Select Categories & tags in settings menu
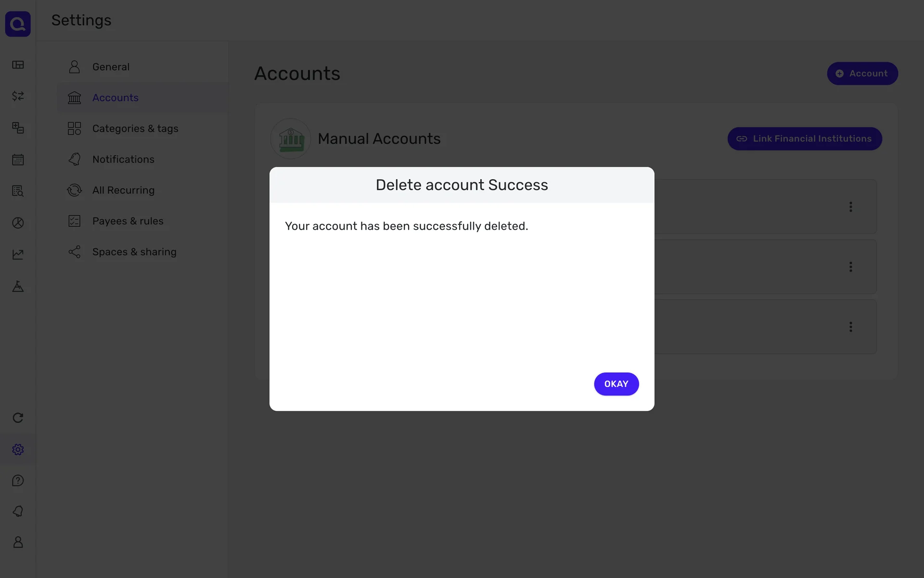The height and width of the screenshot is (578, 924). (x=135, y=129)
